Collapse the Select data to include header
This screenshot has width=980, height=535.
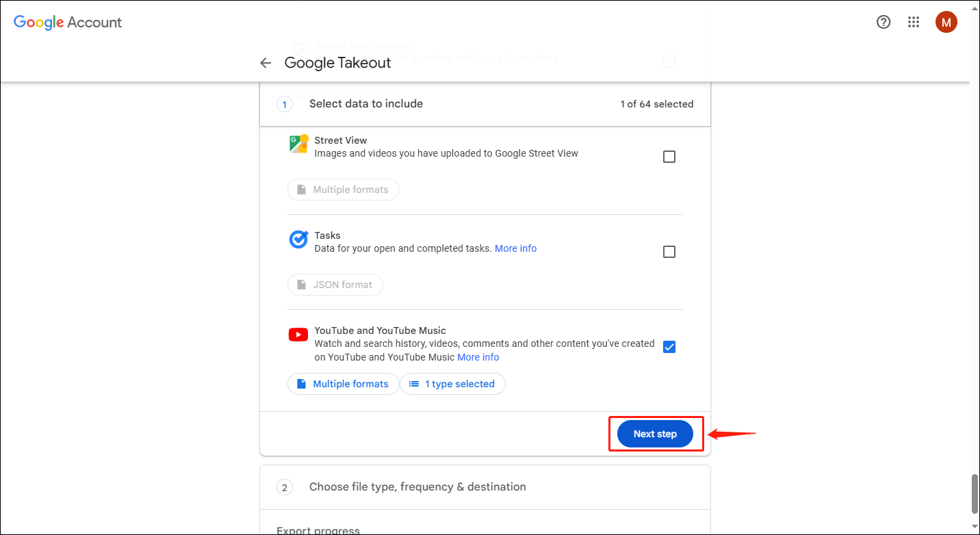coord(485,104)
